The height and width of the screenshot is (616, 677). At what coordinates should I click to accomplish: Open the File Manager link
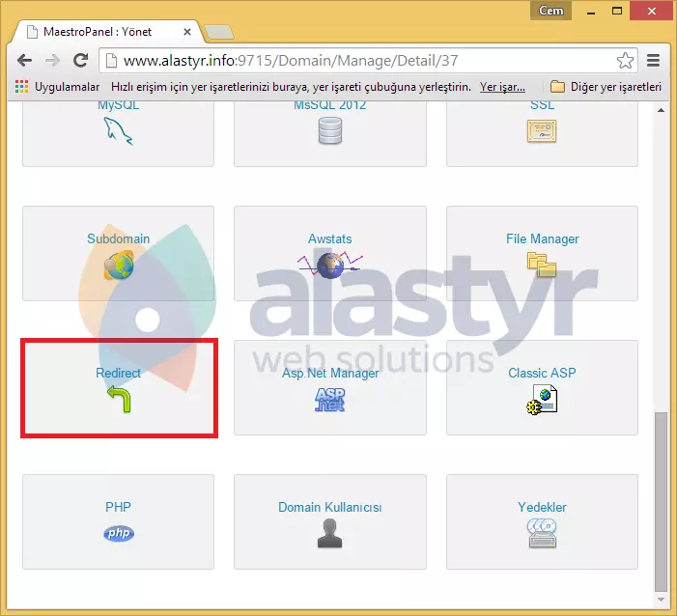tap(543, 238)
